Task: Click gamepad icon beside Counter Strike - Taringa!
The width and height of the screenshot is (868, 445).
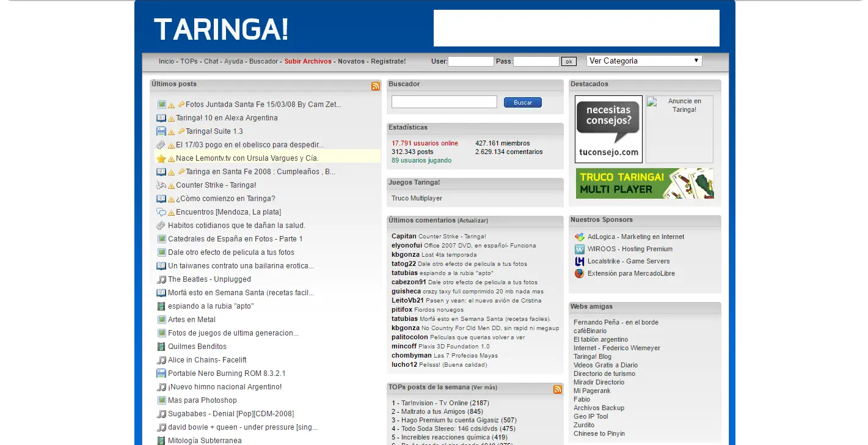Action: pyautogui.click(x=161, y=185)
